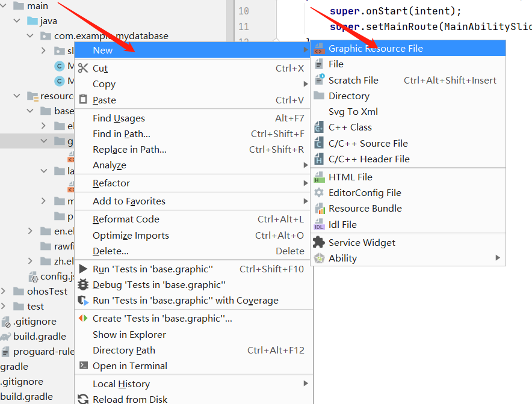Click the Directory folder icon in submenu
The image size is (532, 404).
319,96
